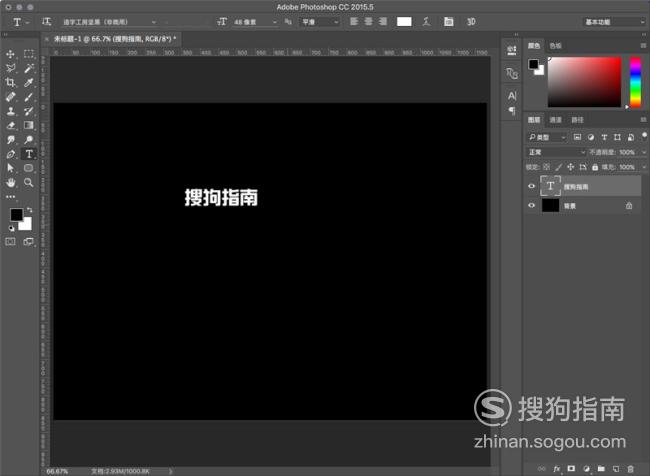This screenshot has height=476, width=650.
Task: Open the anti-aliasing method dropdown
Action: [319, 22]
